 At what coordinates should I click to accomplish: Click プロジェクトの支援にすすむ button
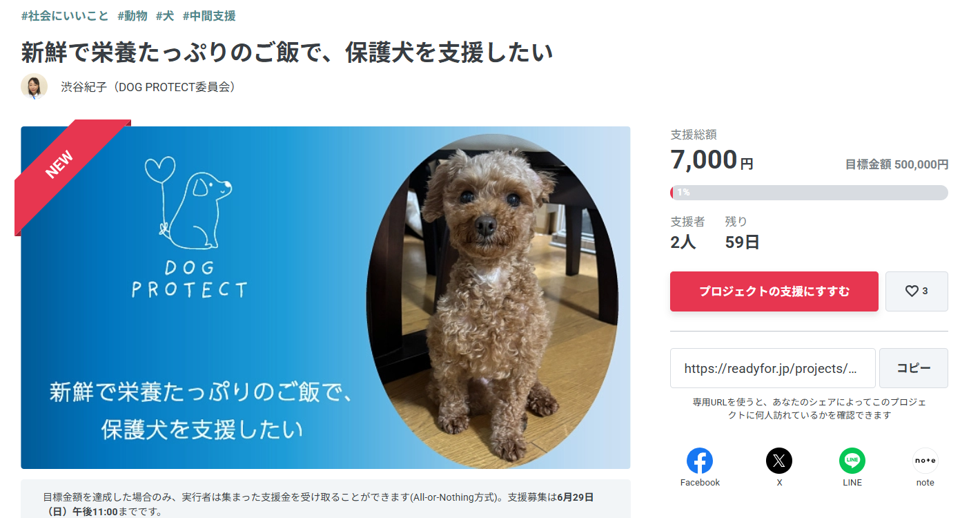774,291
